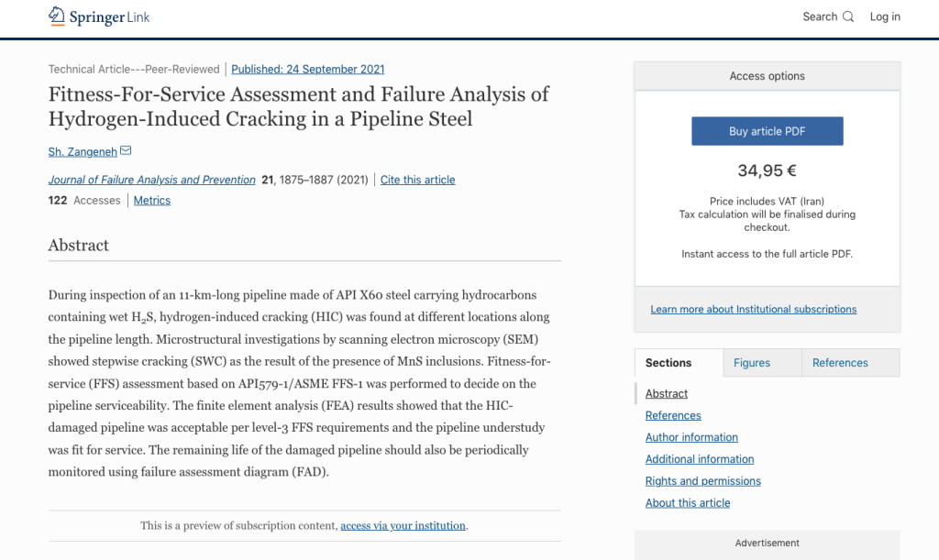Open Search with the magnifier icon
Screen dimensions: 939x560
coord(828,16)
